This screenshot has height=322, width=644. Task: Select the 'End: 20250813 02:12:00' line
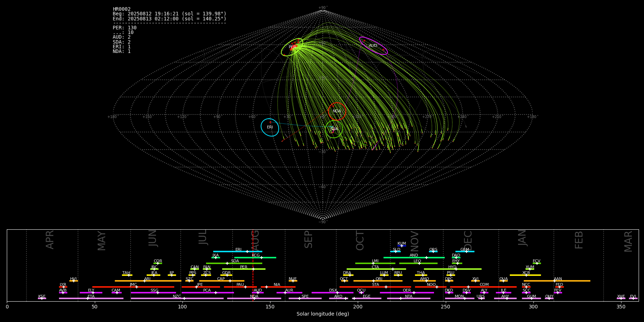[170, 19]
